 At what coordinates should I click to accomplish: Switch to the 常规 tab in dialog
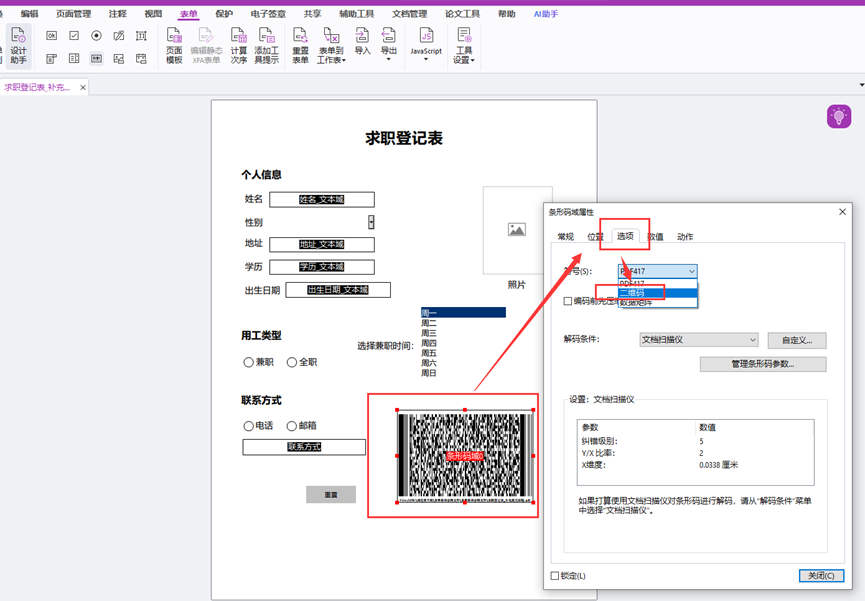tap(565, 237)
